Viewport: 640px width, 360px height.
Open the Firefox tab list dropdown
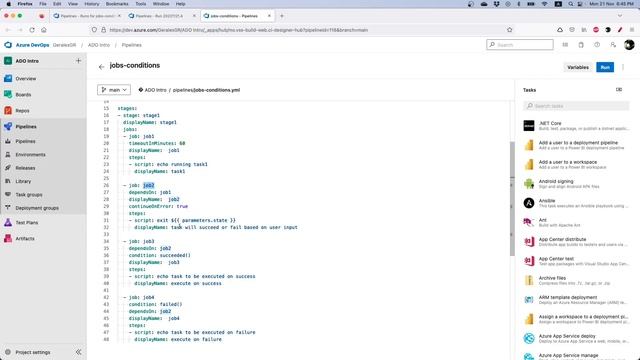(x=620, y=16)
